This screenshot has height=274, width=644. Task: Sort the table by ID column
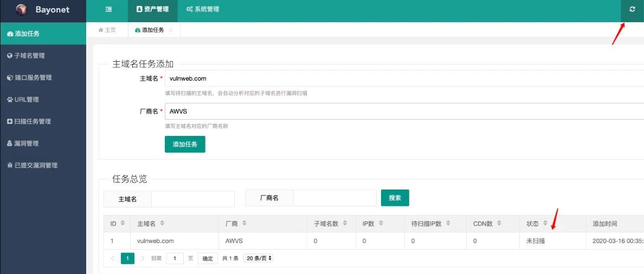click(123, 224)
